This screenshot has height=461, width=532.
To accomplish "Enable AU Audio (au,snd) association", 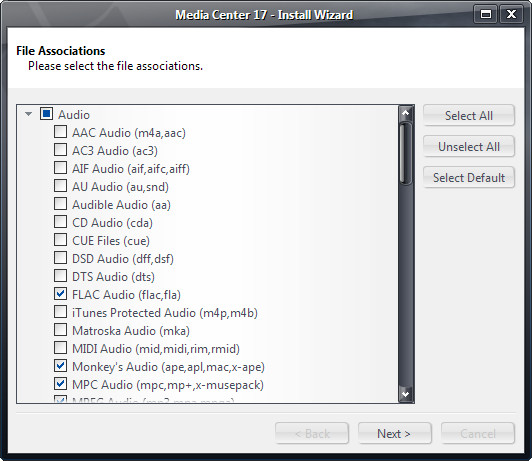I will tap(60, 186).
